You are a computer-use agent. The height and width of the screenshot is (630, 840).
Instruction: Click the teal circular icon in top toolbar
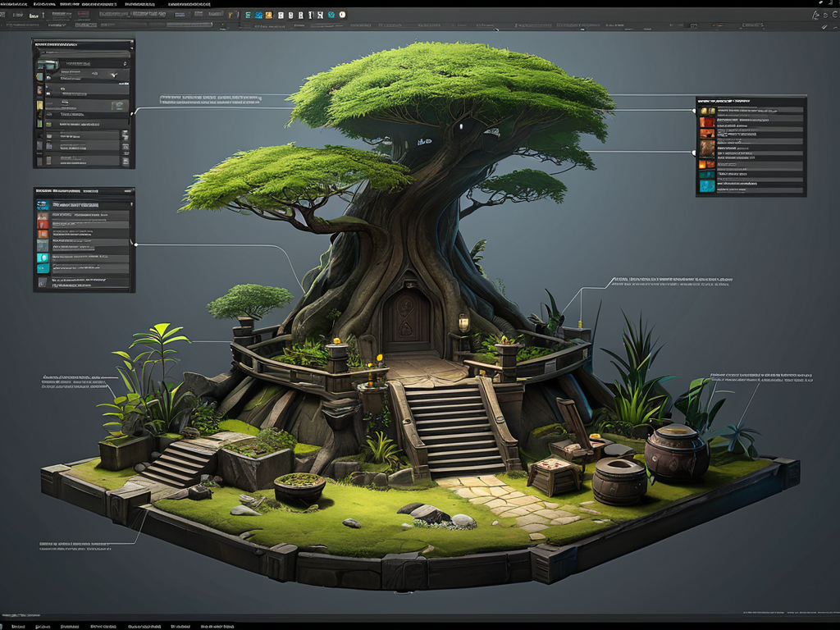(x=331, y=15)
